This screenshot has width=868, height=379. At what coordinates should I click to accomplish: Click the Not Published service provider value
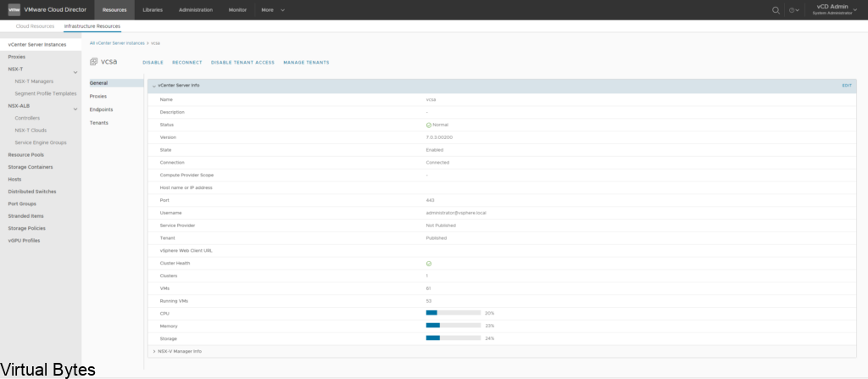(x=441, y=226)
